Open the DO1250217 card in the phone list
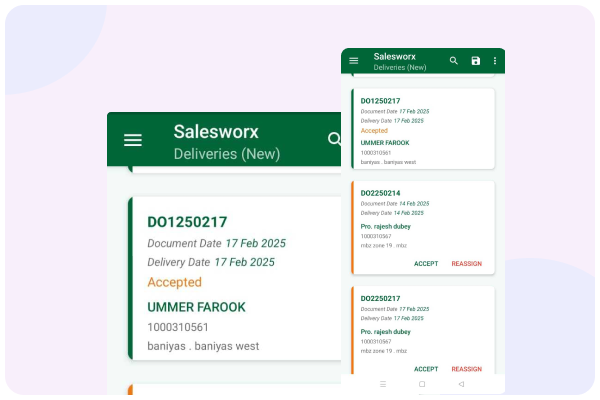The height and width of the screenshot is (400, 600). click(422, 130)
